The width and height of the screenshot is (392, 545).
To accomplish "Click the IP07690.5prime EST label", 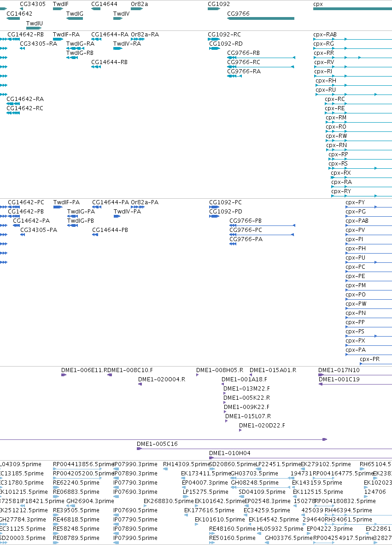I will point(135,510).
